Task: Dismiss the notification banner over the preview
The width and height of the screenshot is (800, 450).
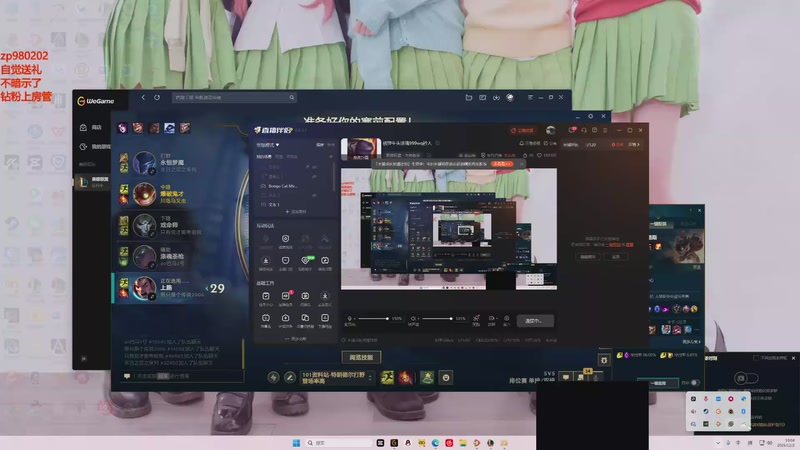Action: [x=521, y=164]
